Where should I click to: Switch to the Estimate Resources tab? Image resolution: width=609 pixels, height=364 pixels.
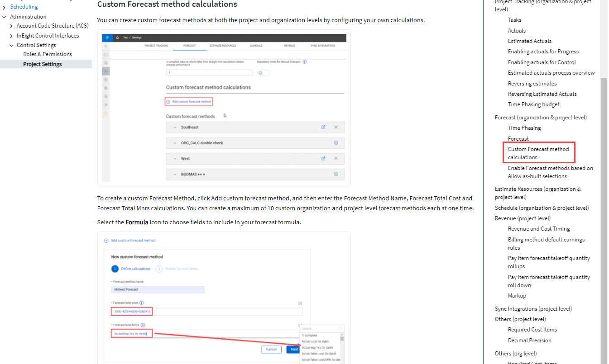click(223, 46)
